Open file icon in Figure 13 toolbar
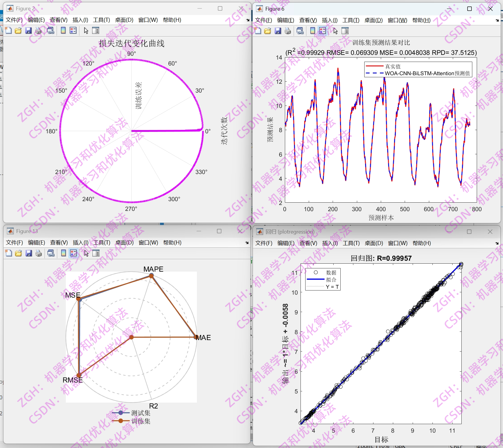503x448 pixels. [18, 253]
